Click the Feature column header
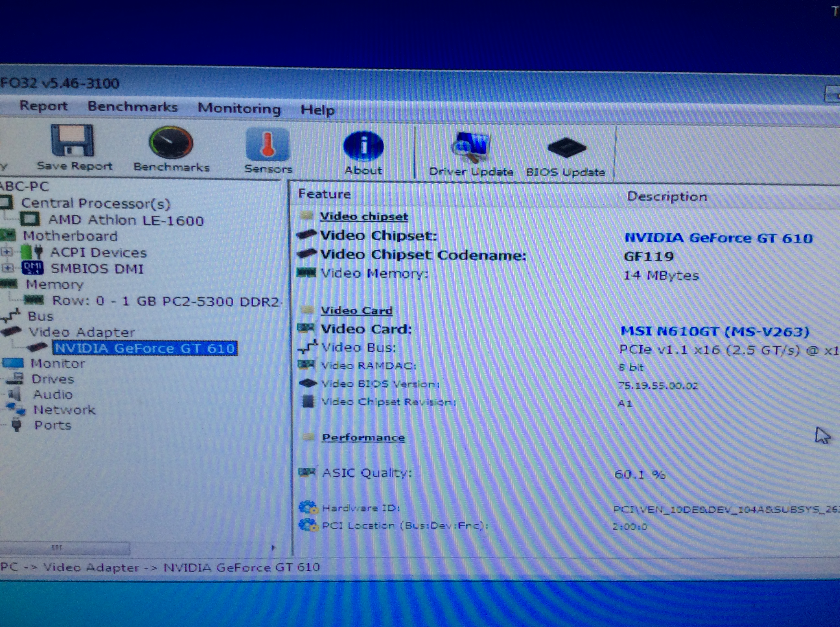The height and width of the screenshot is (627, 840). (x=324, y=194)
